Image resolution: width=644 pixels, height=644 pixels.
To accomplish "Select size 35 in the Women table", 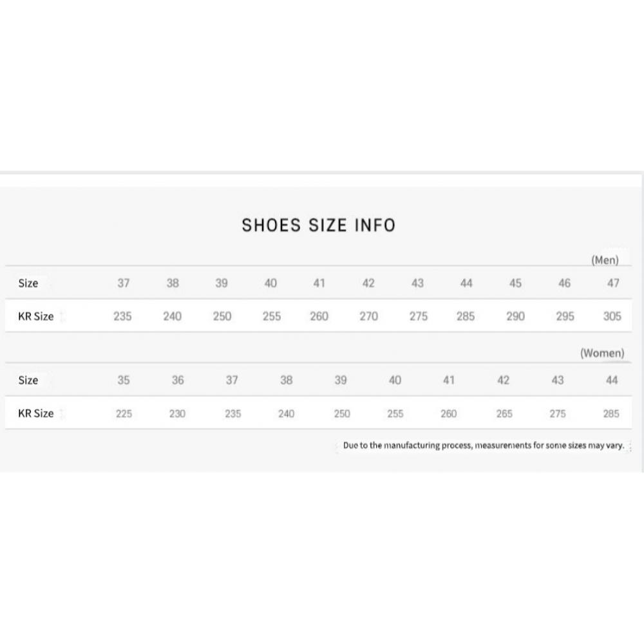I will click(124, 381).
